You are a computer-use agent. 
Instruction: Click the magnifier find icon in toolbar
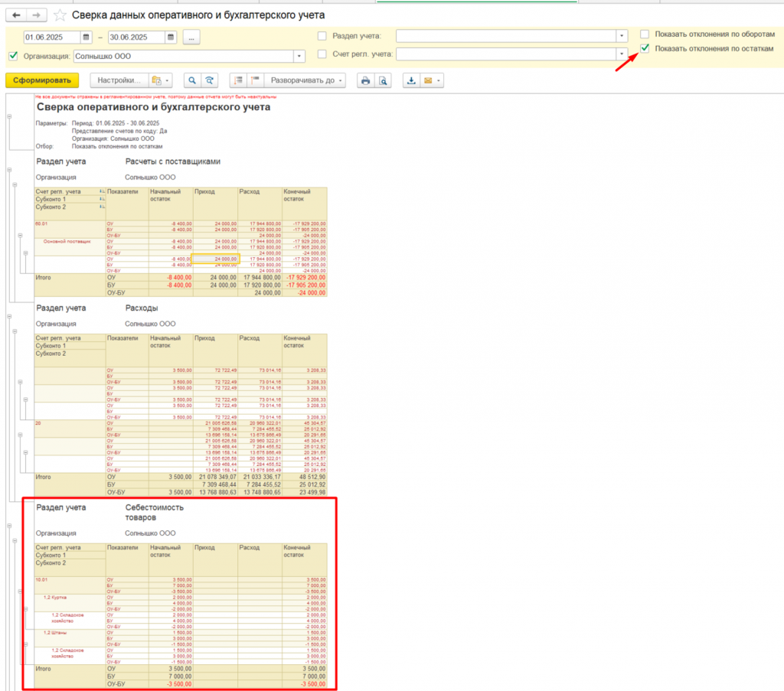coord(191,80)
